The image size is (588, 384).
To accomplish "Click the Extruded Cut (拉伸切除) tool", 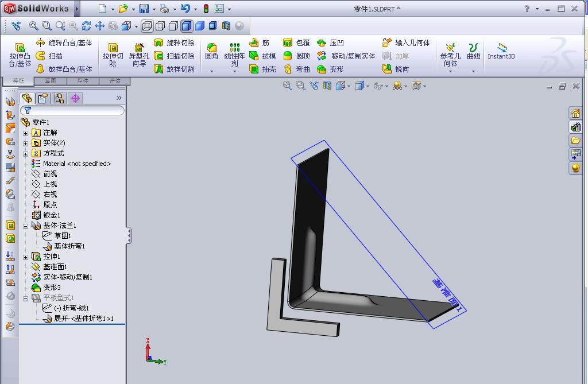I will pos(113,55).
